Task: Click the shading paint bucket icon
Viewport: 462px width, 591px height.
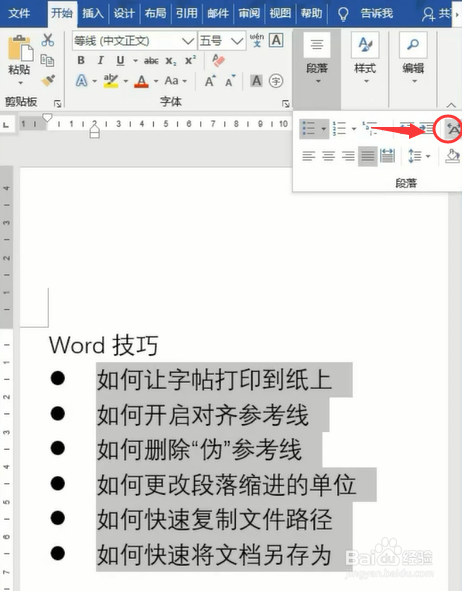Action: [453, 156]
